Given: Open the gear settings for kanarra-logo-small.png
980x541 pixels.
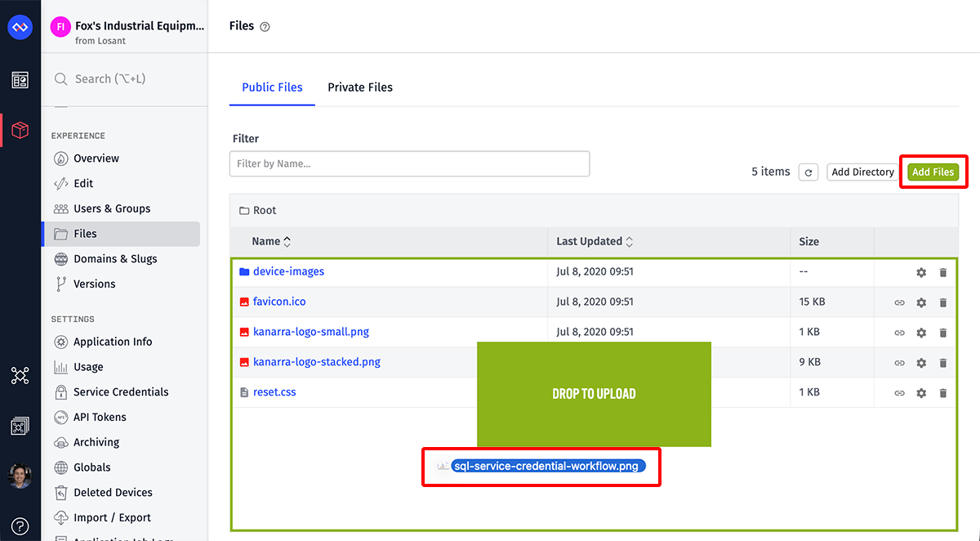Looking at the screenshot, I should pos(921,332).
